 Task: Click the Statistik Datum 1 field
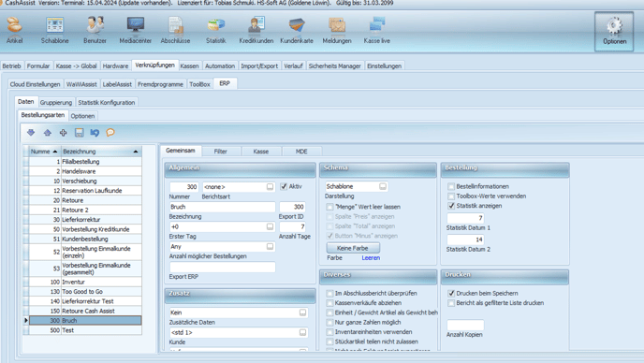point(465,218)
